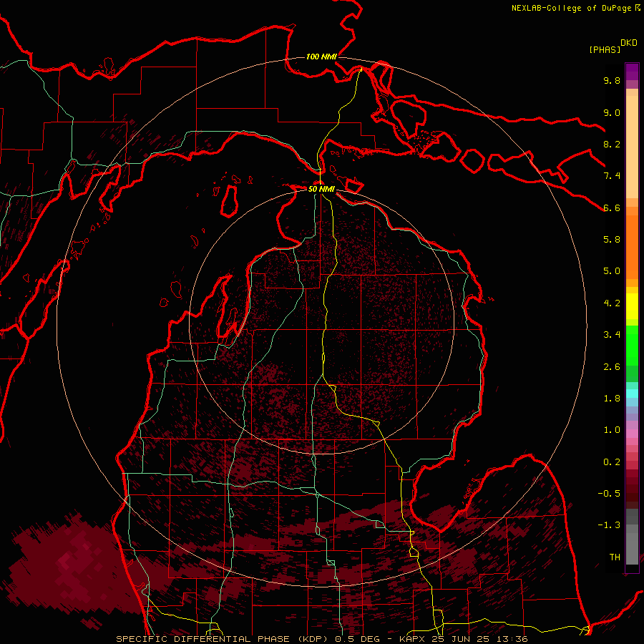Click the light peach segment of color bar
The width and height of the screenshot is (644, 644).
tap(632, 147)
